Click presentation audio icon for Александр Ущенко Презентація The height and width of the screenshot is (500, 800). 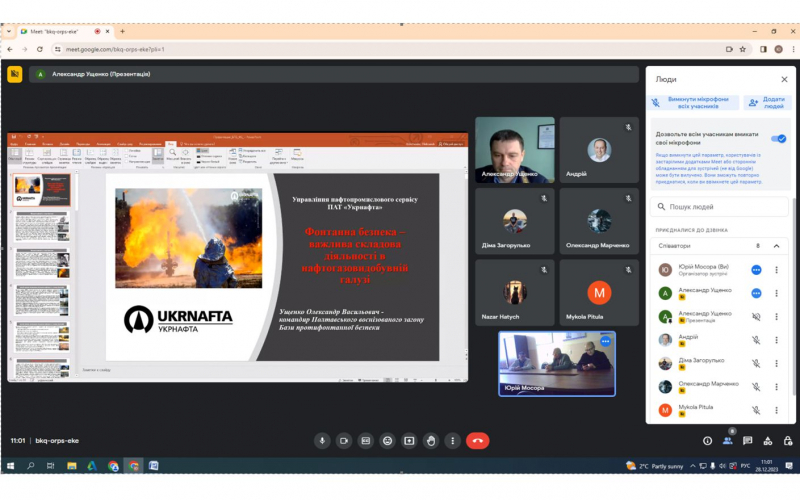(x=756, y=317)
